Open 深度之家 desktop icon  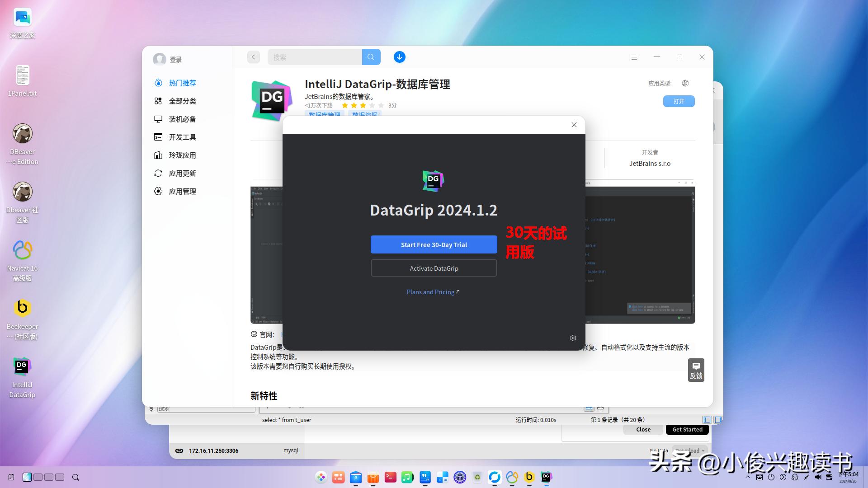[x=22, y=23]
